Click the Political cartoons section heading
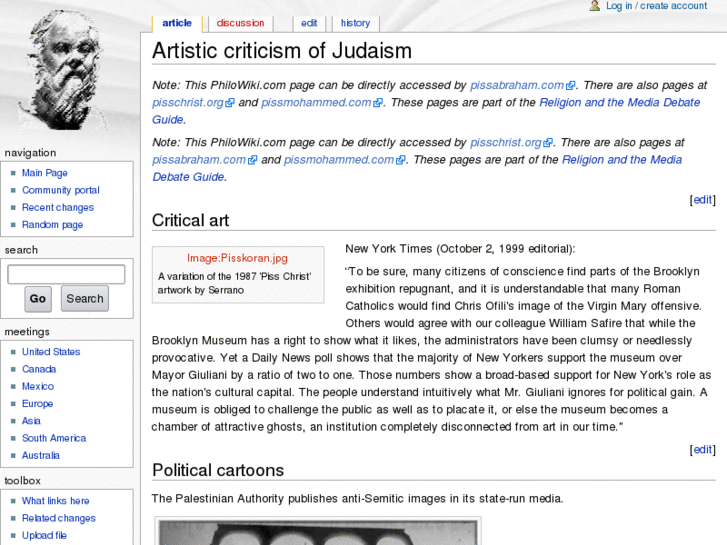This screenshot has width=727, height=545. pyautogui.click(x=218, y=470)
